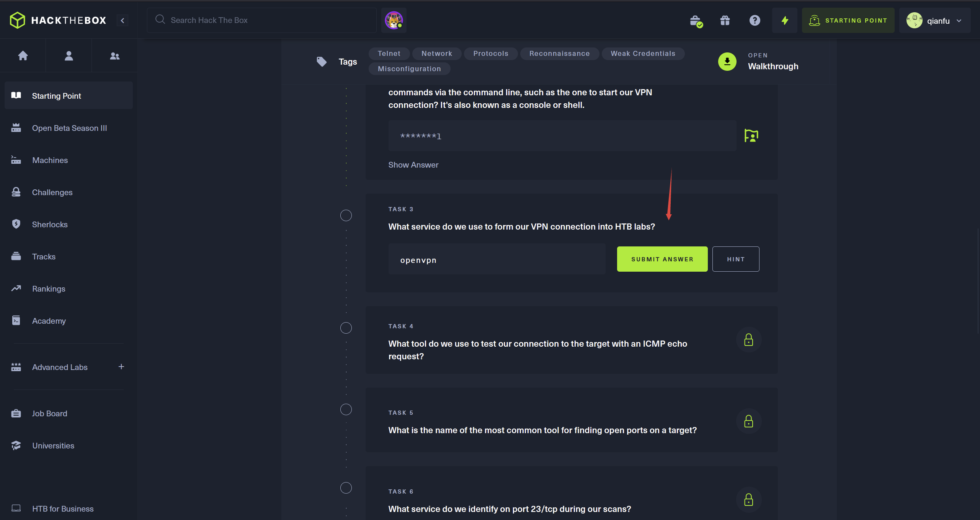
Task: Open Machines in the sidebar menu
Action: coord(50,160)
